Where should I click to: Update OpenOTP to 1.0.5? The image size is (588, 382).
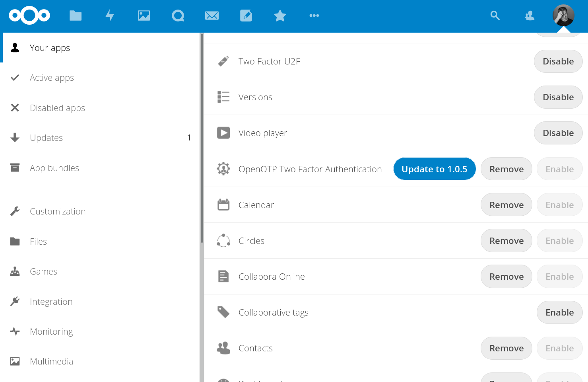point(435,169)
